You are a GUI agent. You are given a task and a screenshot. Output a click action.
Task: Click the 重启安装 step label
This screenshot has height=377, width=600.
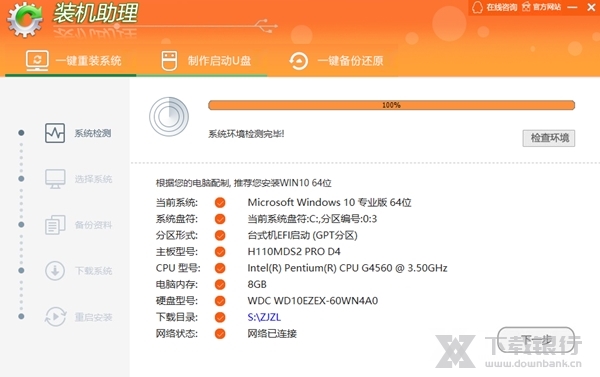point(93,317)
